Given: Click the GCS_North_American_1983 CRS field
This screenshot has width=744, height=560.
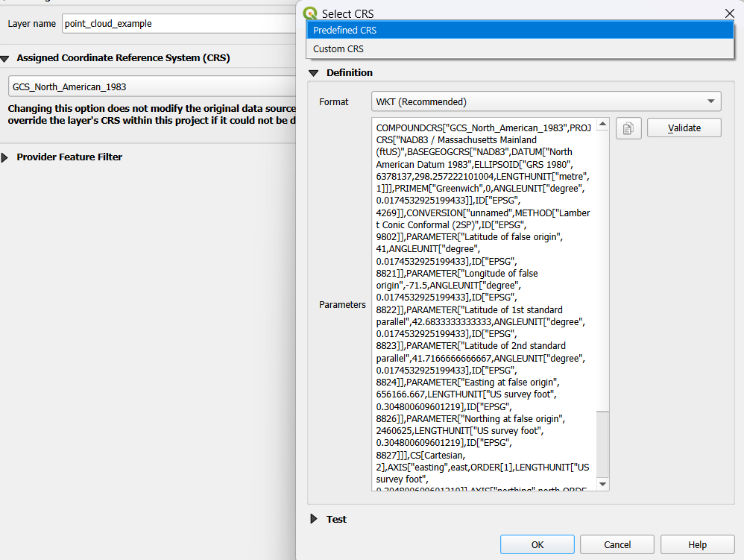Looking at the screenshot, I should [x=152, y=86].
